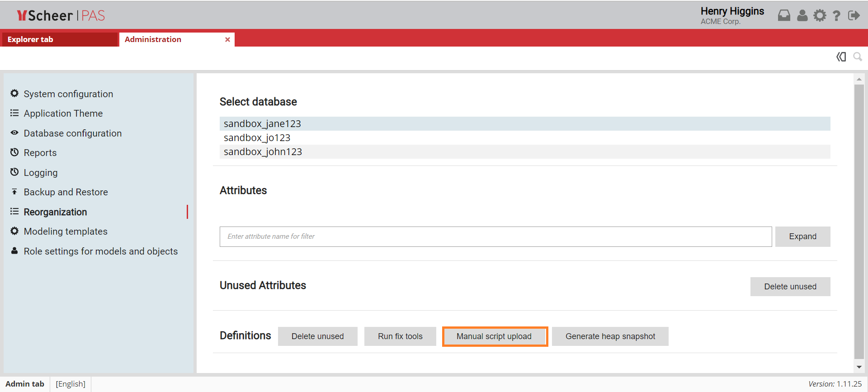
Task: Delete unused attributes button
Action: click(790, 287)
